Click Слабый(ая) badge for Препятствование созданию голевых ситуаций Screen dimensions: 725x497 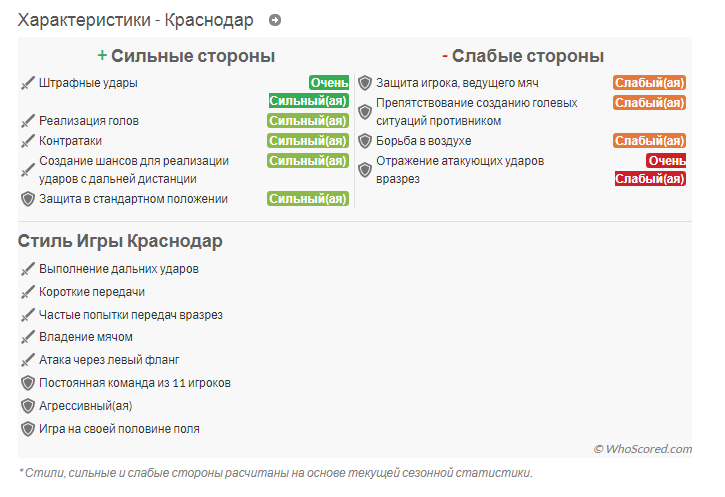point(650,103)
